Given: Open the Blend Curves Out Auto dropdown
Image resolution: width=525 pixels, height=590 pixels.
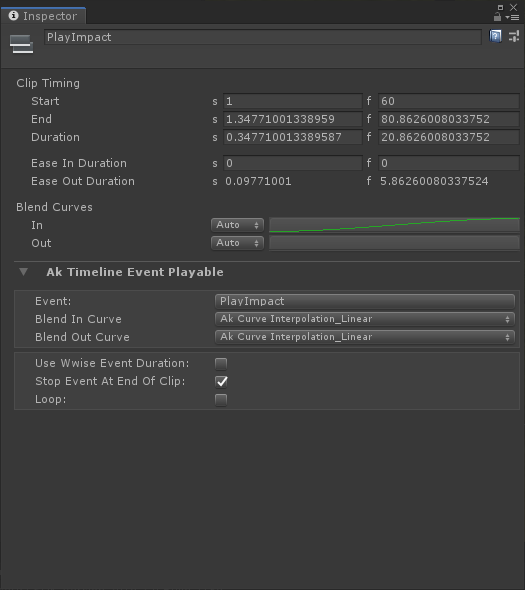Looking at the screenshot, I should [x=237, y=243].
